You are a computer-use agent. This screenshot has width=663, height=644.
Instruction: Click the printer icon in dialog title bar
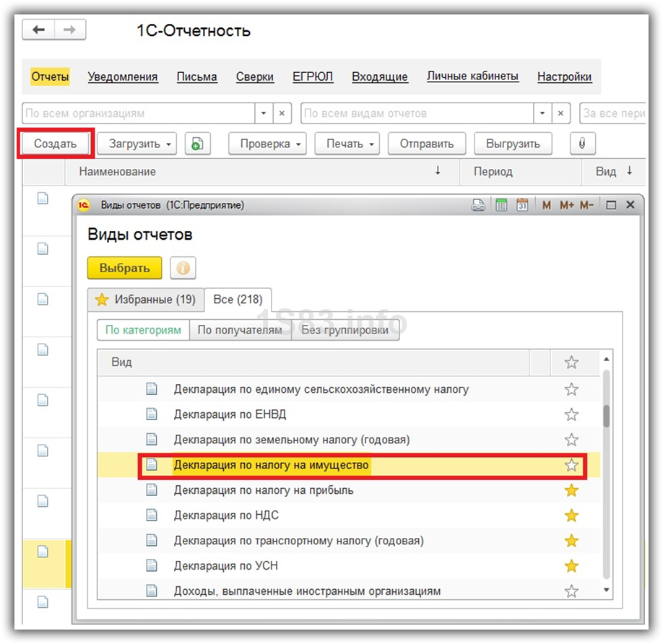pyautogui.click(x=478, y=205)
